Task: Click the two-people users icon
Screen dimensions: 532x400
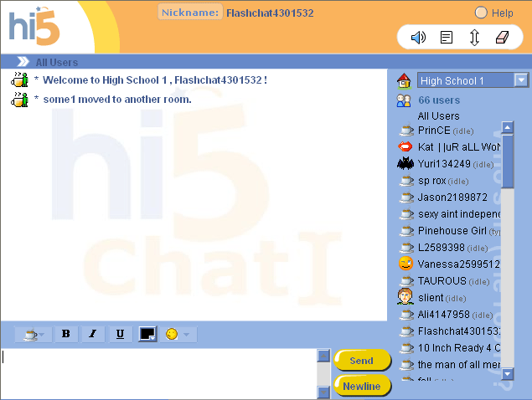Action: [x=404, y=100]
